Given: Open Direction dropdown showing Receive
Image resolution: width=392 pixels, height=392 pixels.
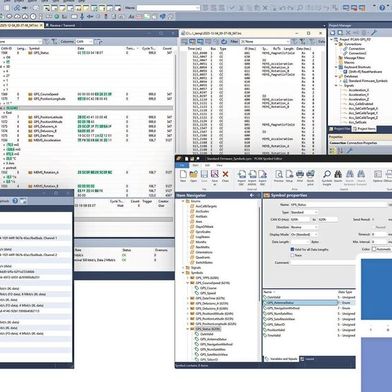Looking at the screenshot, I should (304, 227).
